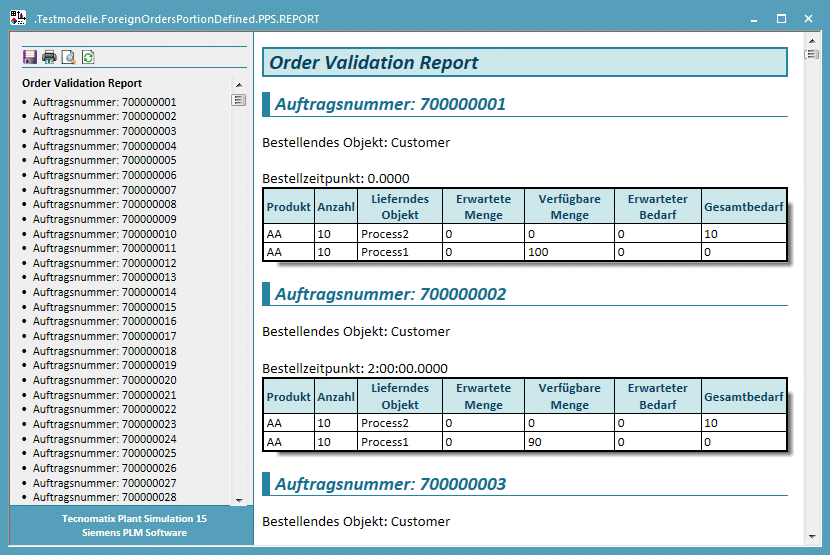Image resolution: width=830 pixels, height=555 pixels.
Task: Select the sidebar heading Order Validation Report
Action: pos(82,83)
